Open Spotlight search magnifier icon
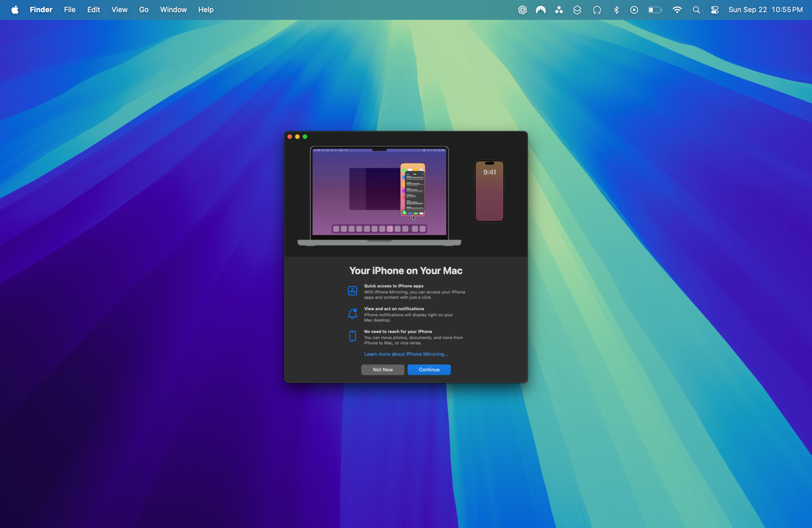This screenshot has height=528, width=812. coord(696,10)
